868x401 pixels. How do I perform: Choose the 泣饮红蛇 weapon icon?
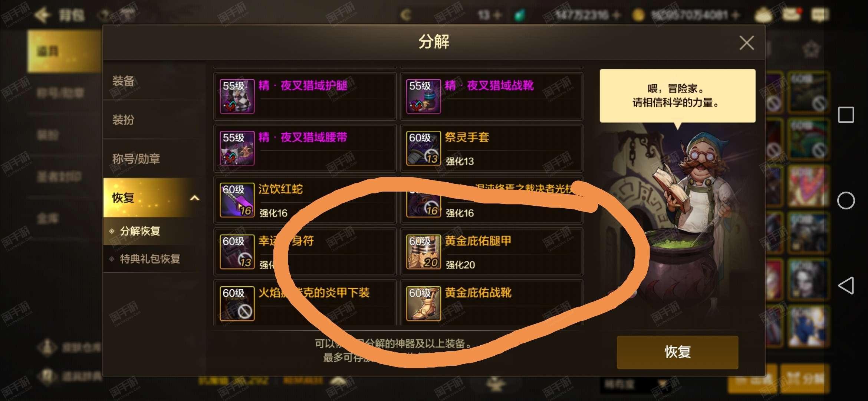[237, 200]
